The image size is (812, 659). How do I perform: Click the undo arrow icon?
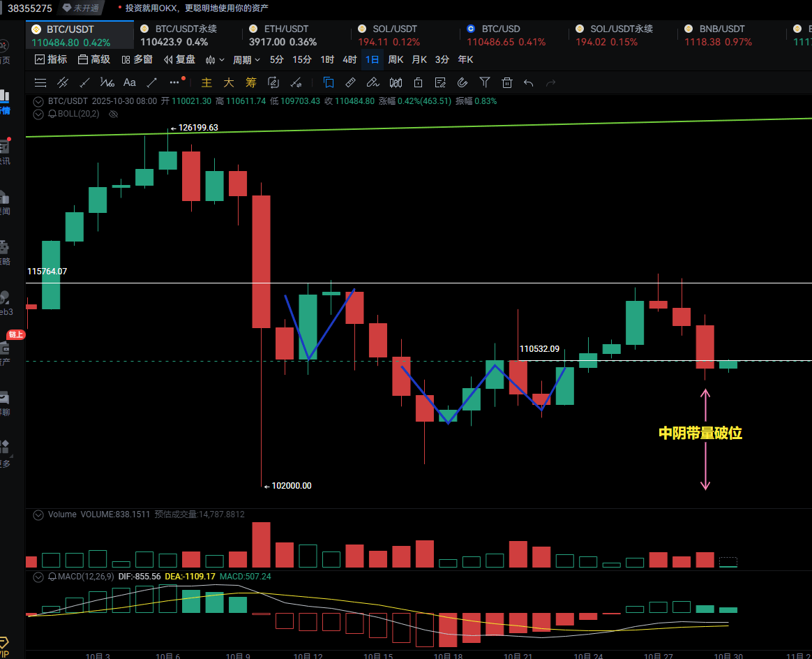[529, 82]
